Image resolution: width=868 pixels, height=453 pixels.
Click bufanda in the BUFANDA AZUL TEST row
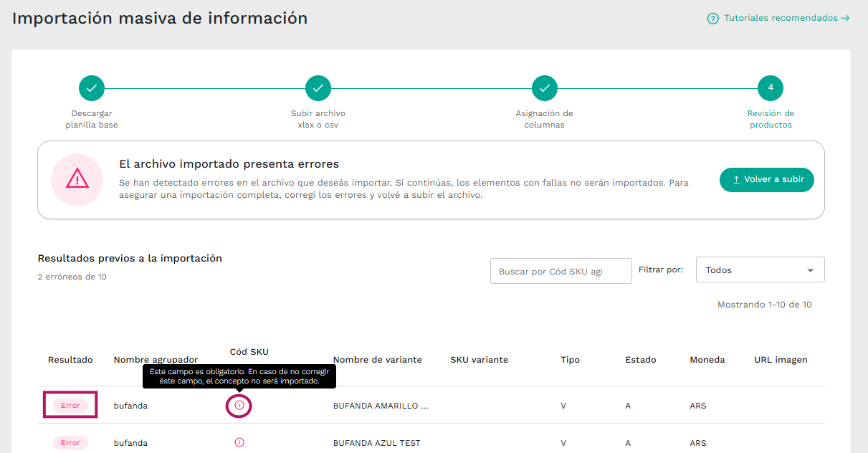130,443
